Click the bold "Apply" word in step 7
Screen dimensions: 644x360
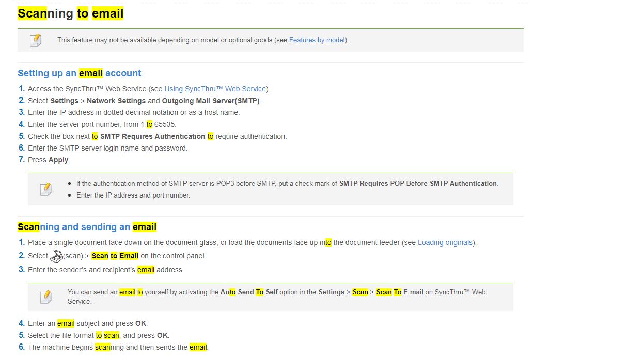[x=58, y=160]
